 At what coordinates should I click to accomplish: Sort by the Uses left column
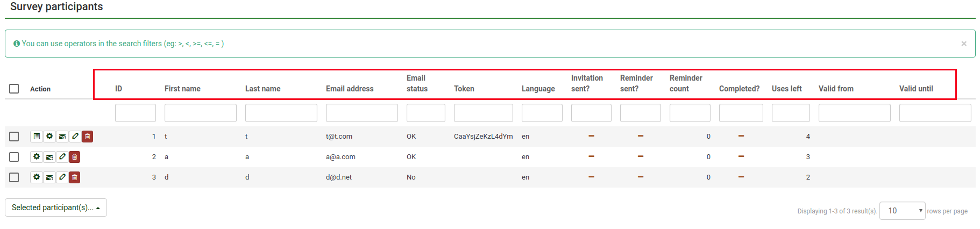click(786, 89)
